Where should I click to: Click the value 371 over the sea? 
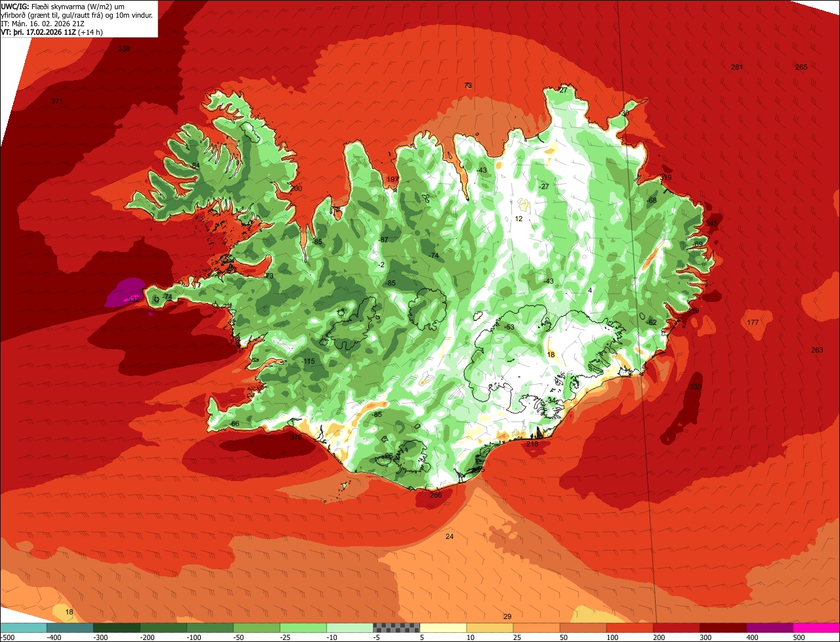click(57, 102)
